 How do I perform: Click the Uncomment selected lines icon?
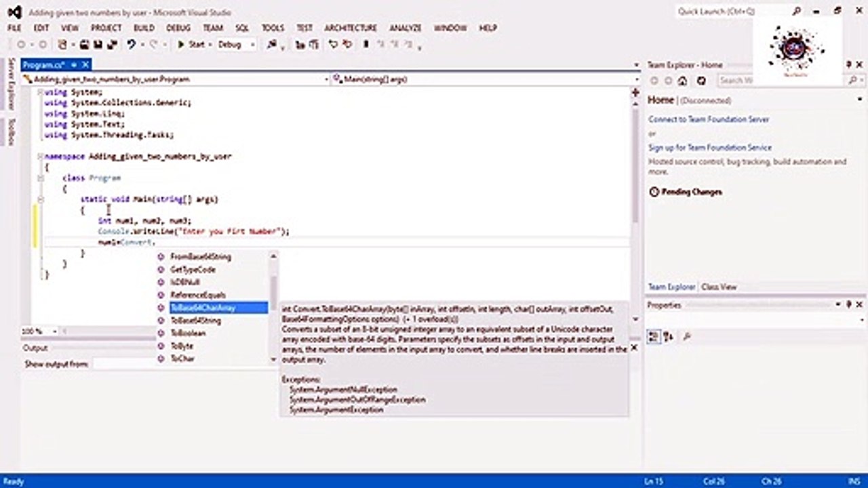pyautogui.click(x=347, y=45)
